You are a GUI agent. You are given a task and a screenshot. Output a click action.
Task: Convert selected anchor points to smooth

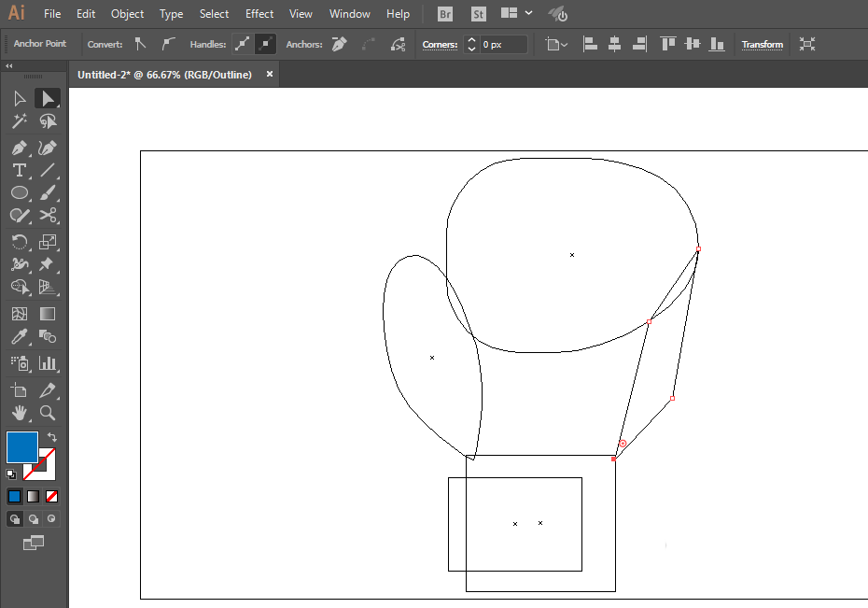click(x=168, y=44)
